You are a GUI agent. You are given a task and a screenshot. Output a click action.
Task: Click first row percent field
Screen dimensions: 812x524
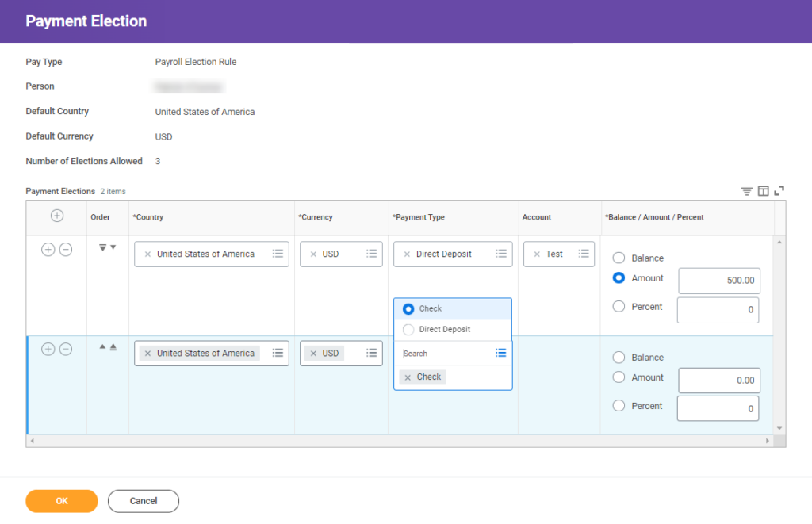[x=718, y=310]
